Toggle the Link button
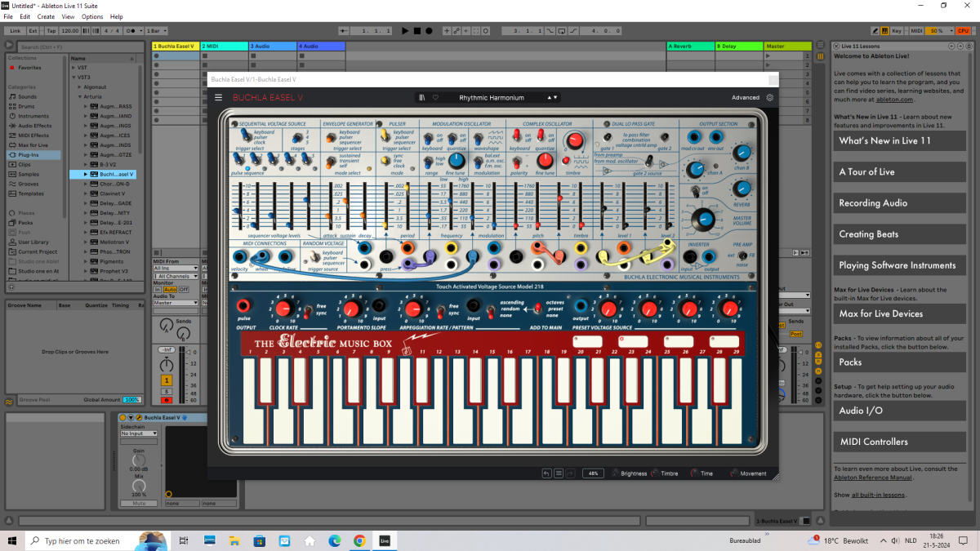This screenshot has width=980, height=551. click(x=16, y=30)
